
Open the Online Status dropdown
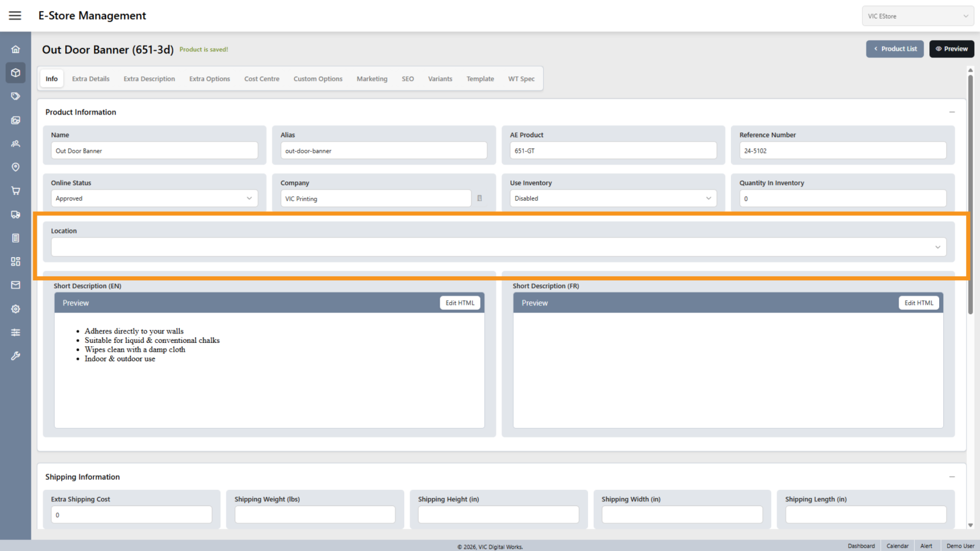(x=155, y=198)
